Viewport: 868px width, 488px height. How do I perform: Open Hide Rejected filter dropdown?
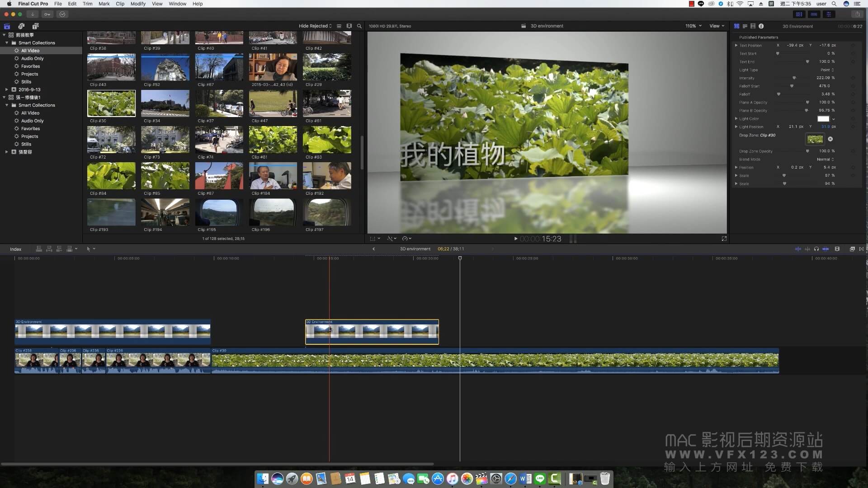click(x=315, y=26)
